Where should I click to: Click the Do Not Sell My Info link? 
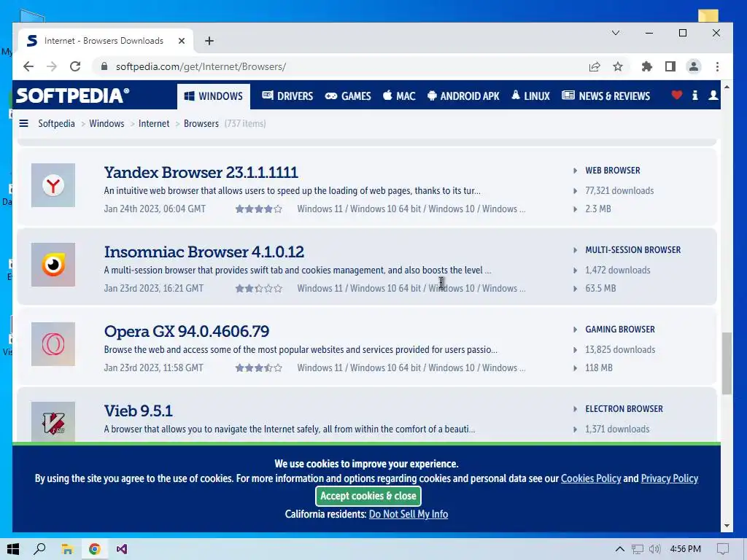tap(409, 514)
